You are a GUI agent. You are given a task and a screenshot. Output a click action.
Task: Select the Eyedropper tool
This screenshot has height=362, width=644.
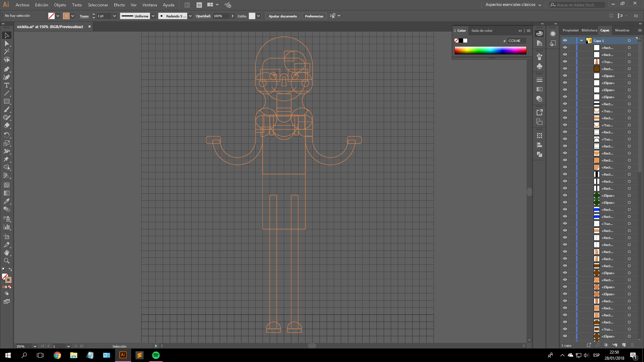click(7, 201)
